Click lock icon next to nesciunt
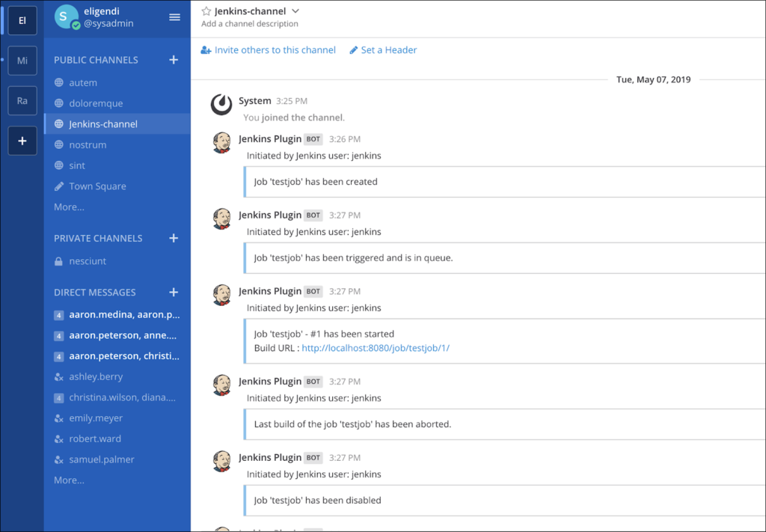The image size is (766, 532). click(58, 261)
